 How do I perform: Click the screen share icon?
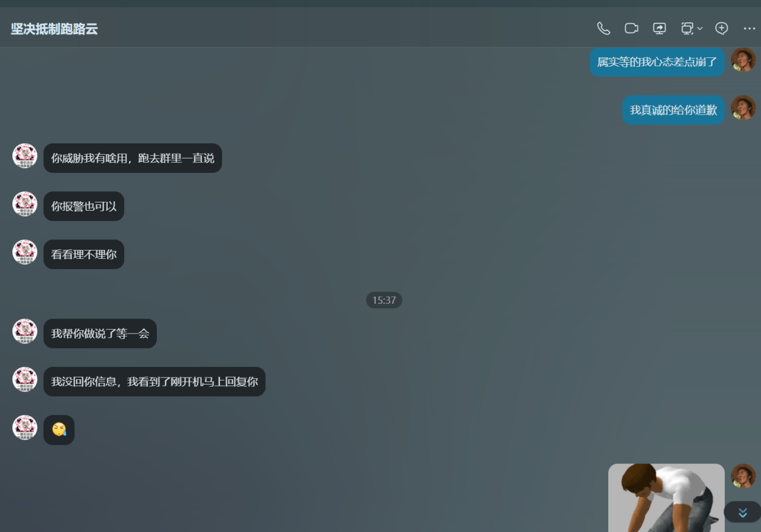(660, 28)
